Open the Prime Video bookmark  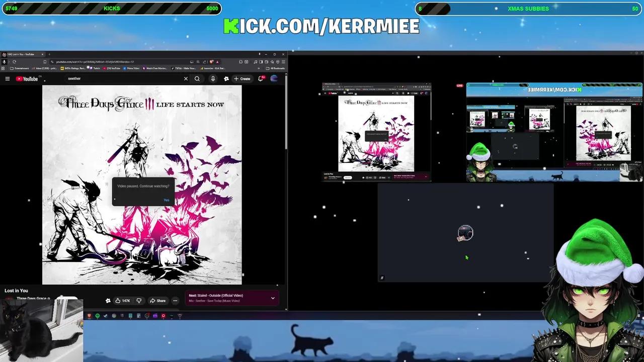(x=131, y=68)
